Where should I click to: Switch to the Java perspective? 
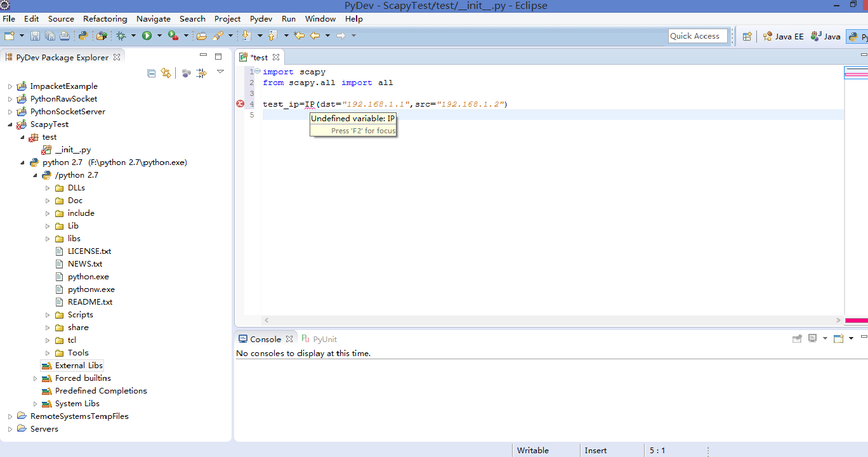click(x=825, y=36)
